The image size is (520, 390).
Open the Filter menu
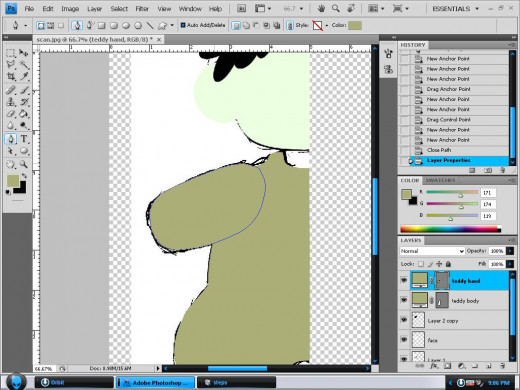[x=142, y=9]
